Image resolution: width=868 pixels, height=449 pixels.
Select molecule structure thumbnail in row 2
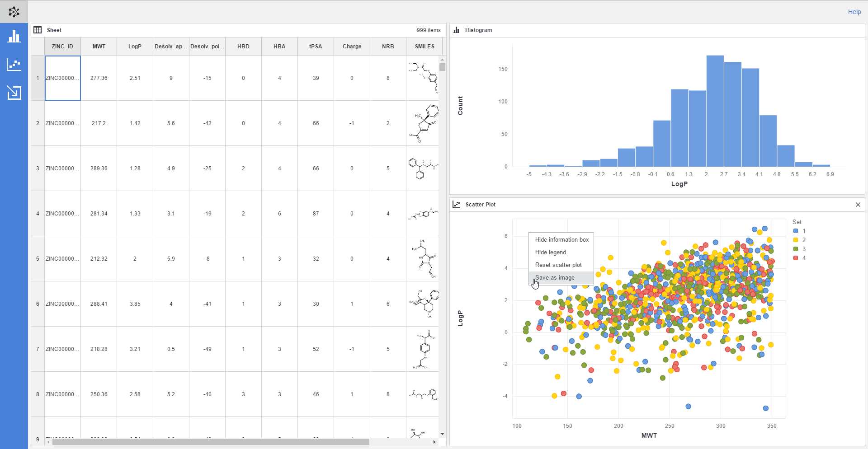click(424, 123)
